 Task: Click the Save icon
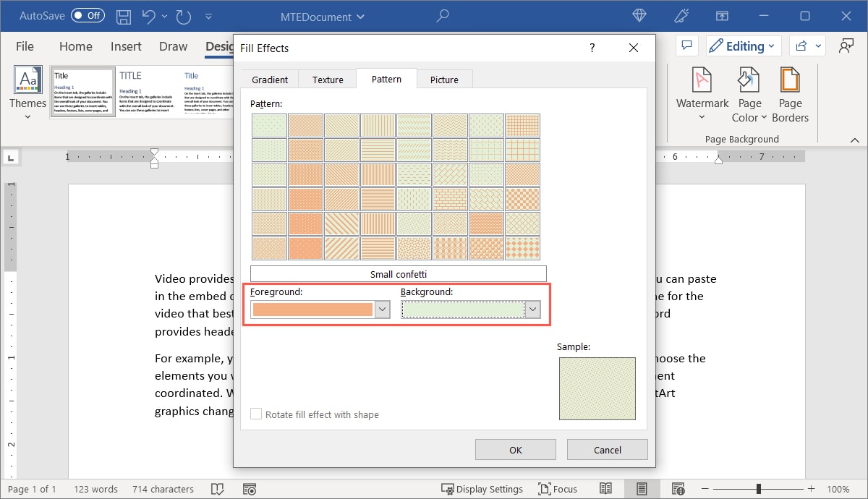click(x=123, y=15)
